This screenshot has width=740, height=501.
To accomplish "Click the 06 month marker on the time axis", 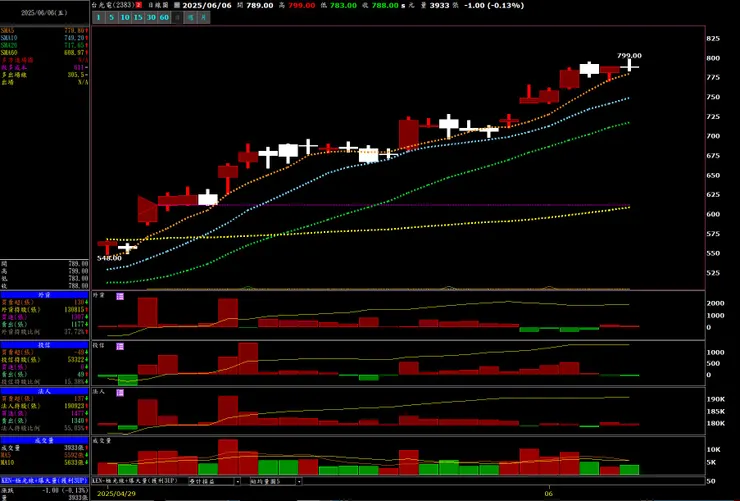I will click(548, 494).
